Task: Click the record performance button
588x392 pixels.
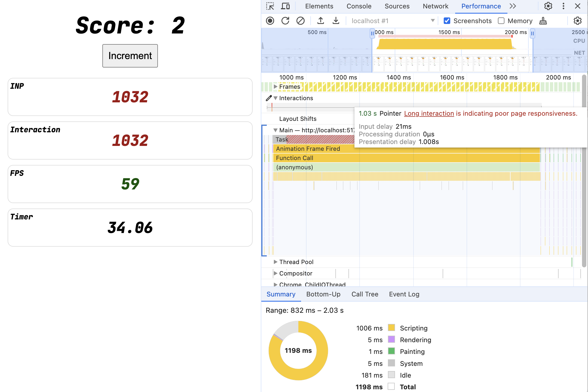Action: 270,21
